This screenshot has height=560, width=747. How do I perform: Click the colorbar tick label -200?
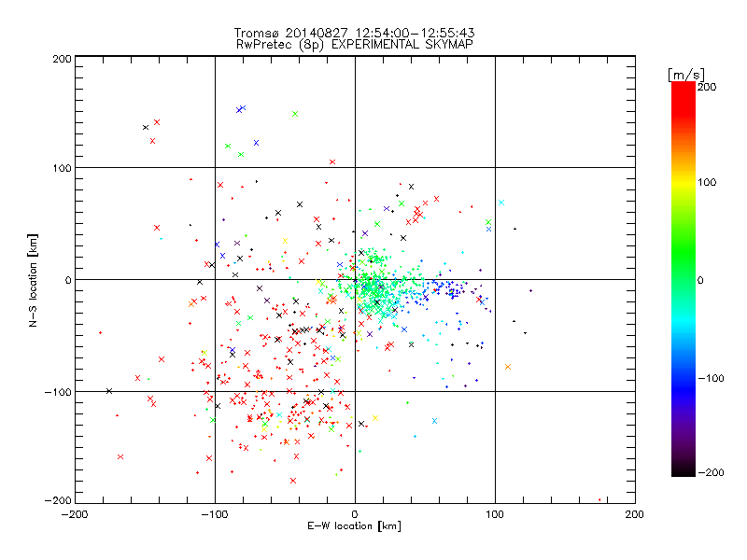[x=711, y=472]
